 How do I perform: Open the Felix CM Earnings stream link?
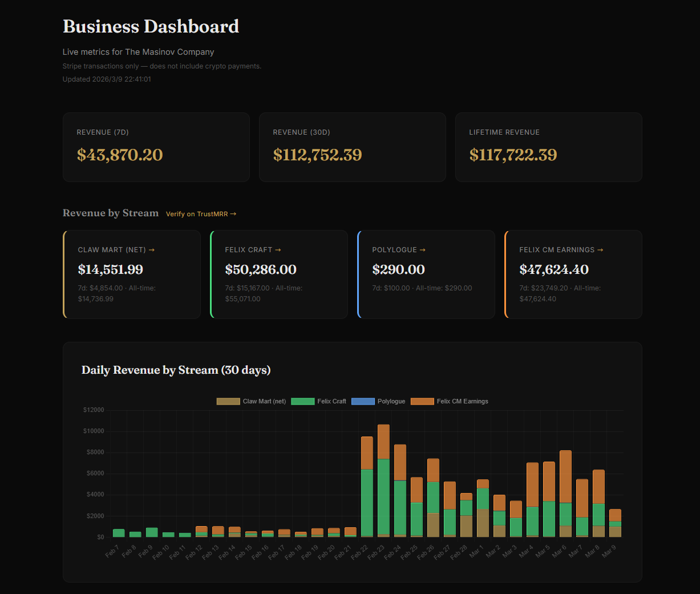click(561, 250)
